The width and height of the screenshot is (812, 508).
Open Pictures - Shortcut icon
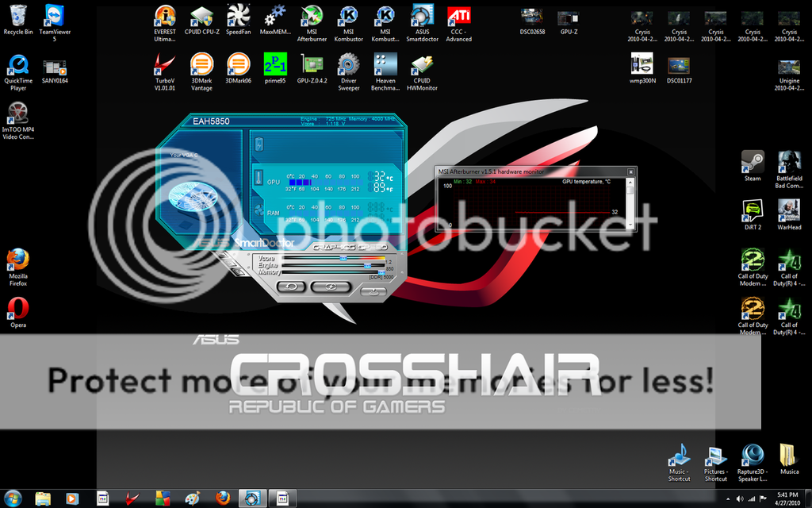click(x=716, y=463)
